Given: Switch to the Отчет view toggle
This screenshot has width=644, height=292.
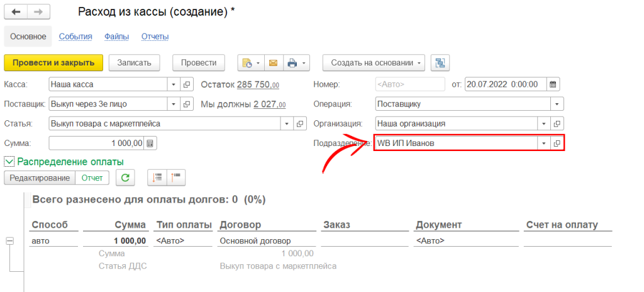Looking at the screenshot, I should coord(92,178).
